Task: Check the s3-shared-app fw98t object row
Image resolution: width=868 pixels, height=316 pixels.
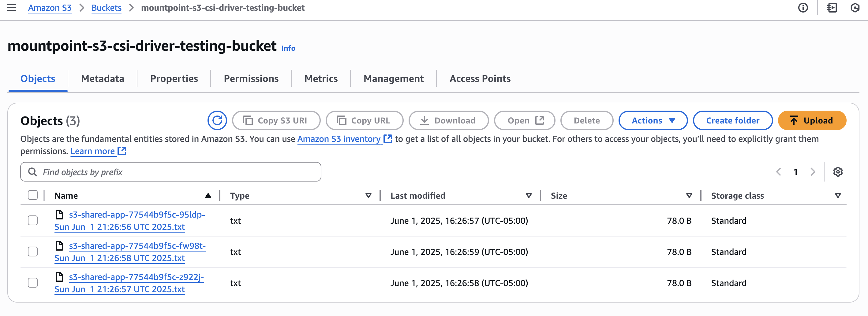Action: (x=33, y=252)
